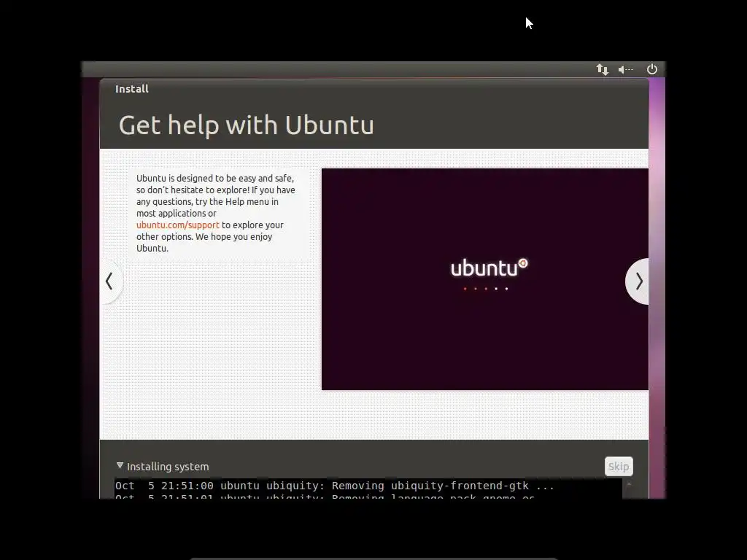Open the volume indicator menu

[x=625, y=69]
